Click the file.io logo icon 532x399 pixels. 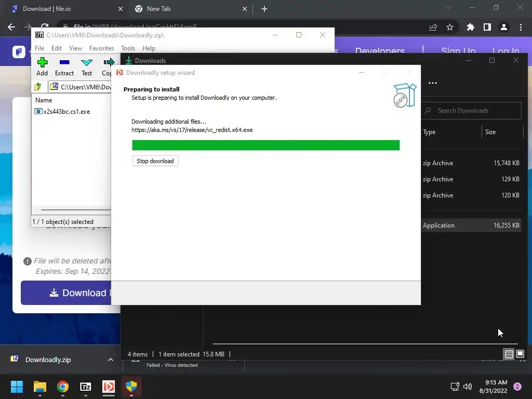tap(19, 52)
